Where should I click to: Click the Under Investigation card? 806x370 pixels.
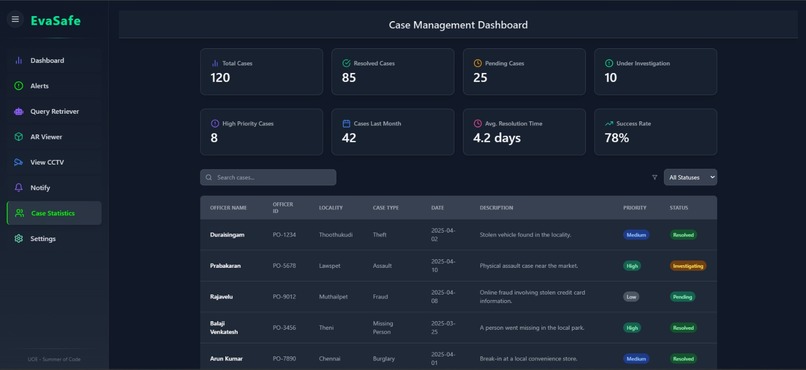[x=655, y=71]
